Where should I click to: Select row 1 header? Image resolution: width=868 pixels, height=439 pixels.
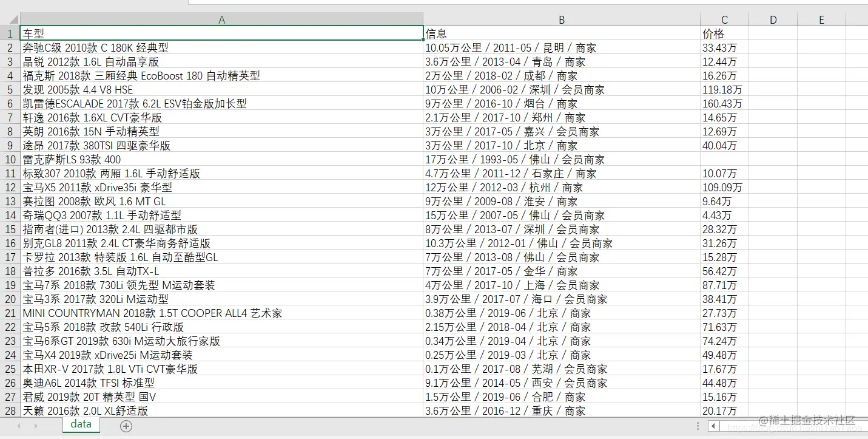[x=10, y=33]
